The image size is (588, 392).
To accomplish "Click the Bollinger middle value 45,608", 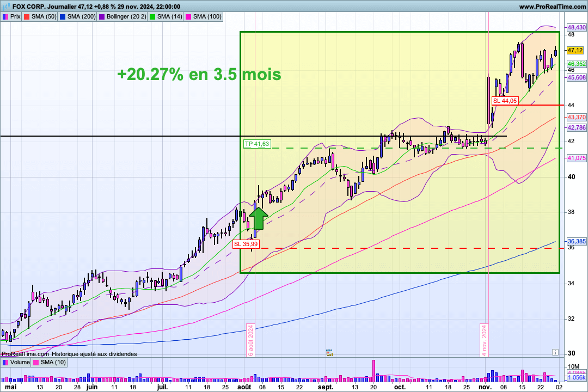I will (x=577, y=77).
